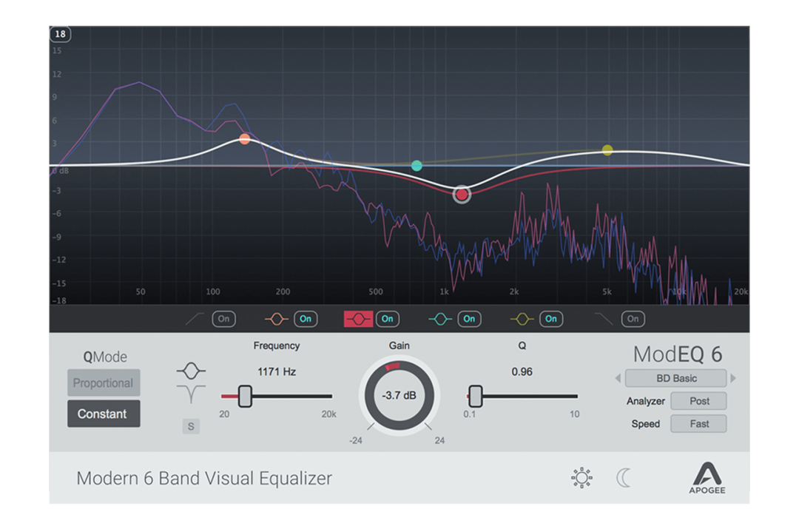Go to the next preset arrow
The height and width of the screenshot is (532, 799).
(733, 378)
